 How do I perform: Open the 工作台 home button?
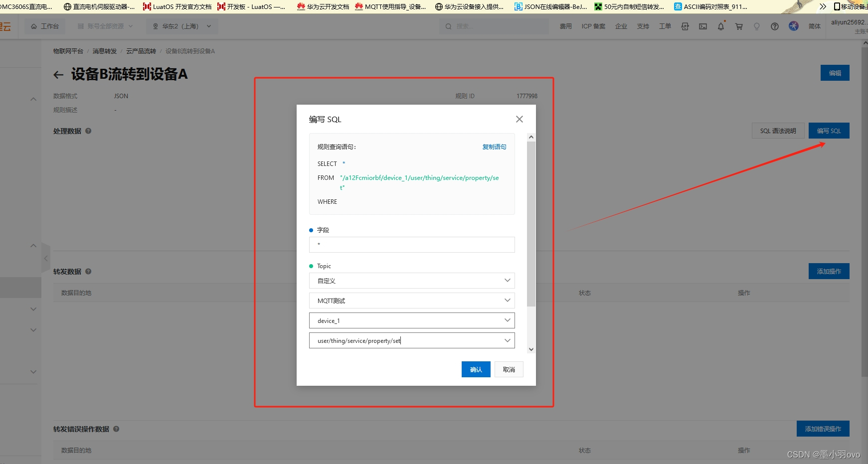pos(45,26)
